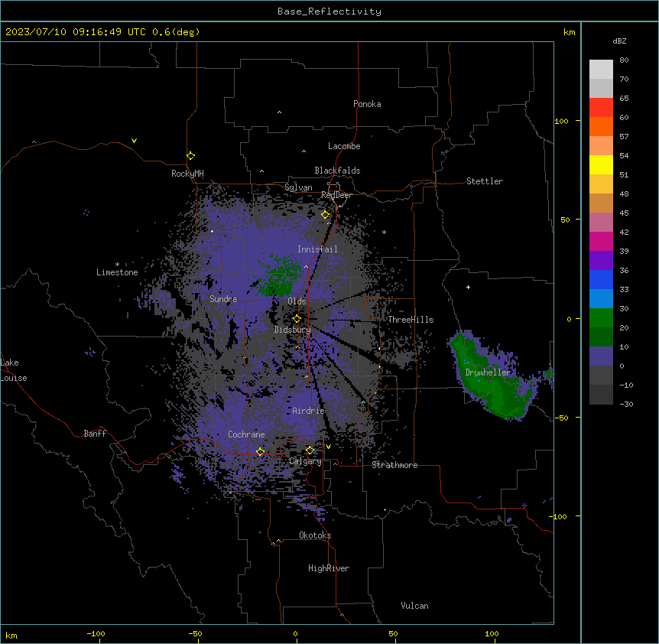Click the yellow station marker above RockyMH

tap(190, 155)
